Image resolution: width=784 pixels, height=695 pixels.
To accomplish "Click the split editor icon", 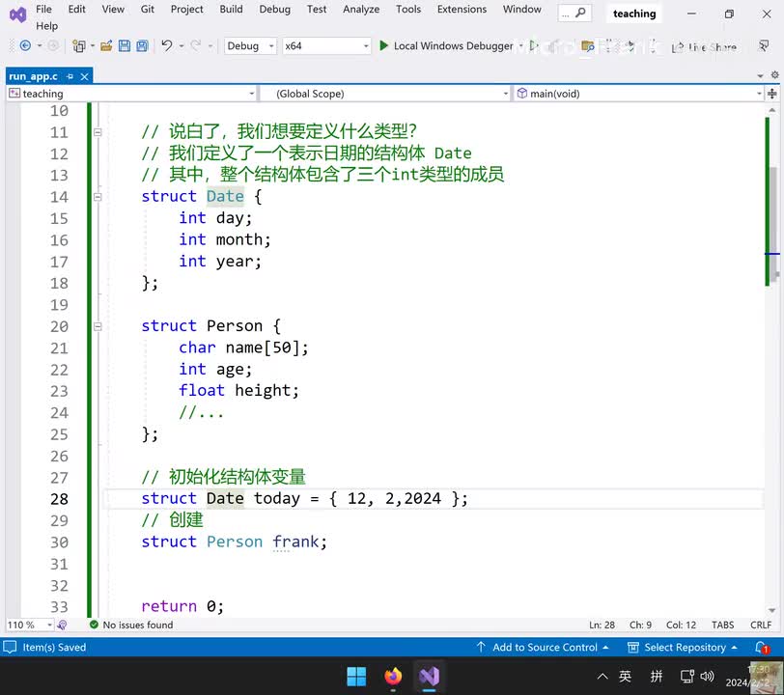I will click(x=772, y=94).
